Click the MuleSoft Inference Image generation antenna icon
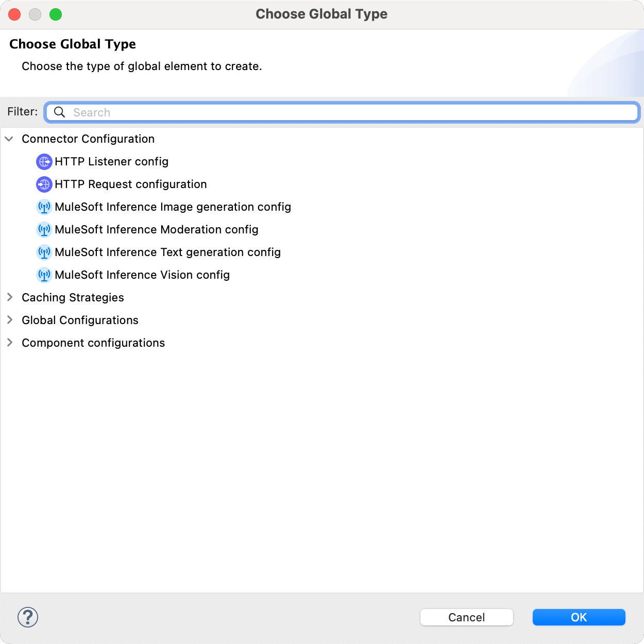 click(x=44, y=207)
